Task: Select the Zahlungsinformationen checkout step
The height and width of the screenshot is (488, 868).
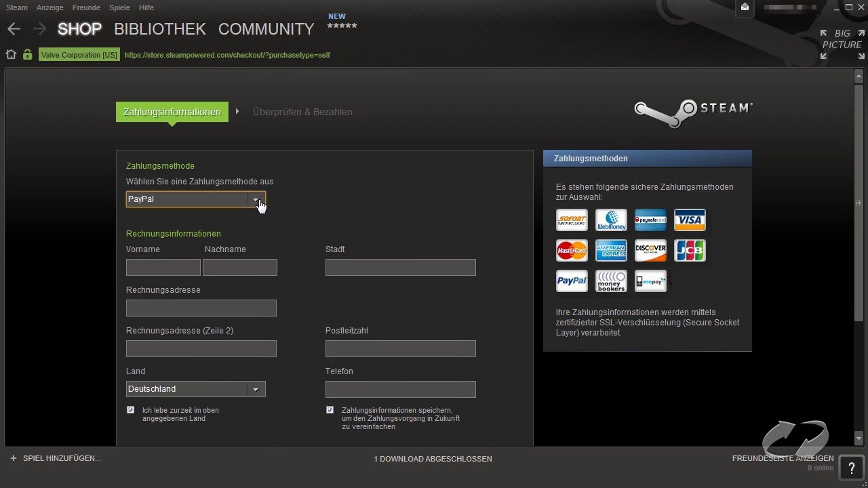Action: click(x=172, y=112)
